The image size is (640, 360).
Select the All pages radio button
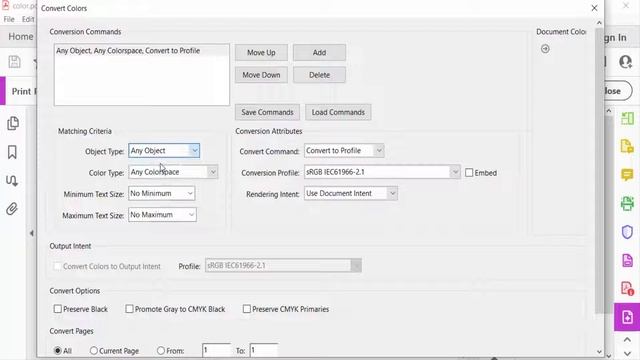[x=58, y=351]
